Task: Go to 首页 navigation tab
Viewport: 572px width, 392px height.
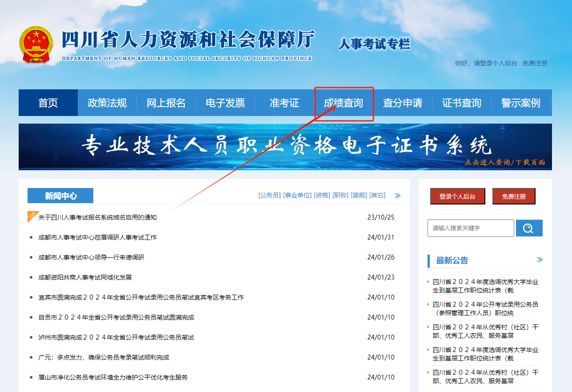Action: (x=48, y=103)
